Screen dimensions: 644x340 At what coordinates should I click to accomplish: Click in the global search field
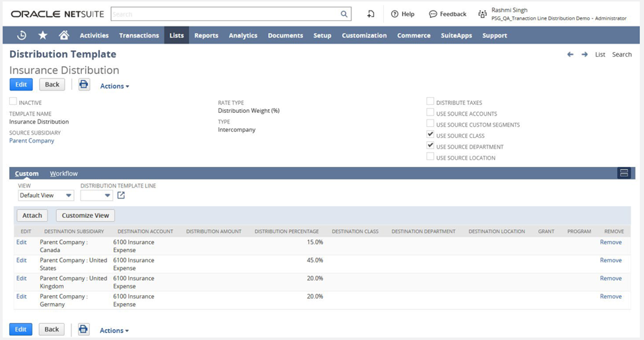(x=225, y=14)
